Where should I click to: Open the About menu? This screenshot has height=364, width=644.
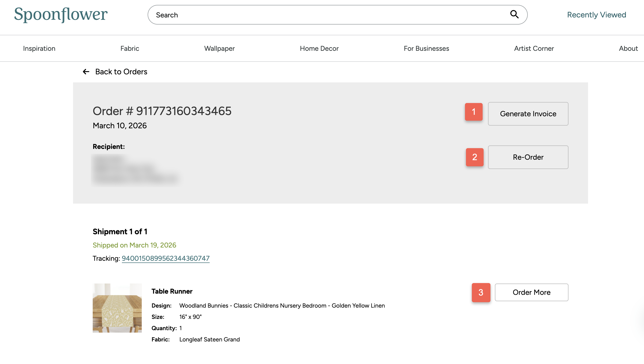(628, 49)
